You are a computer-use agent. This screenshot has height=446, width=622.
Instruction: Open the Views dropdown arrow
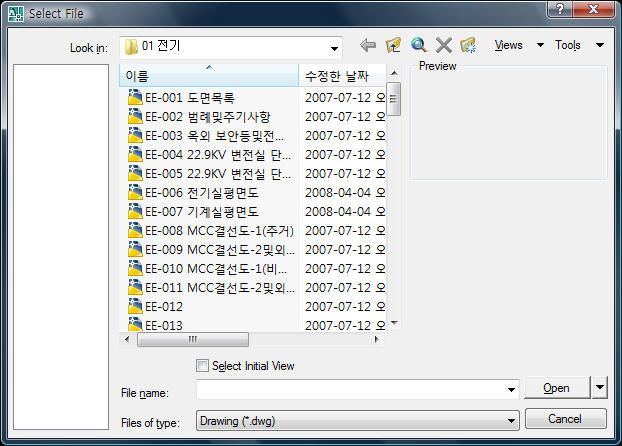(540, 45)
